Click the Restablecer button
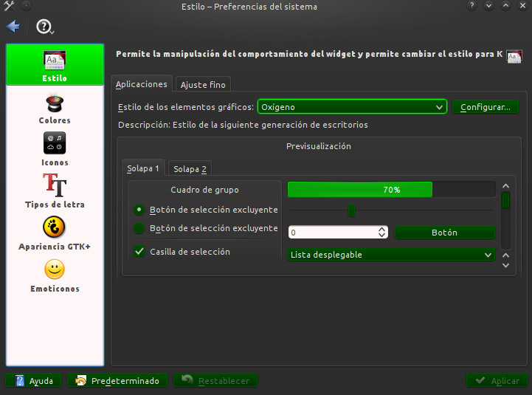The width and height of the screenshot is (532, 395). point(215,380)
